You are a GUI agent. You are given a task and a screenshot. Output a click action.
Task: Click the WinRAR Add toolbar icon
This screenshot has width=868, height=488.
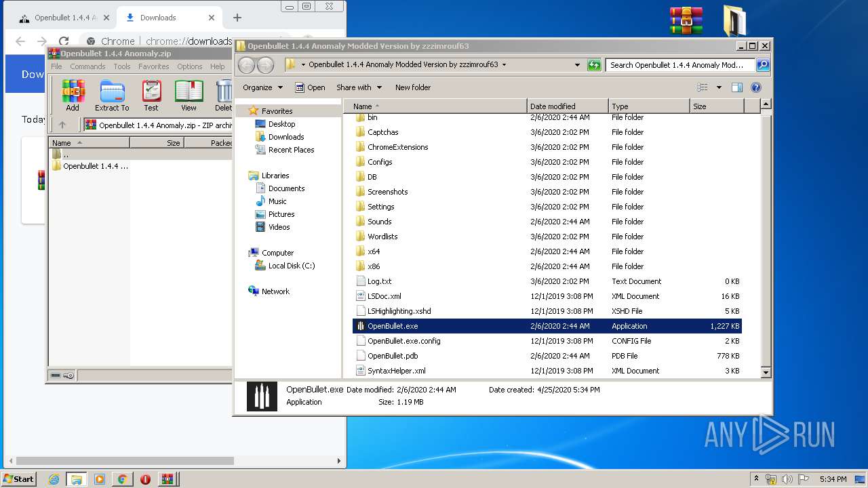coord(73,96)
